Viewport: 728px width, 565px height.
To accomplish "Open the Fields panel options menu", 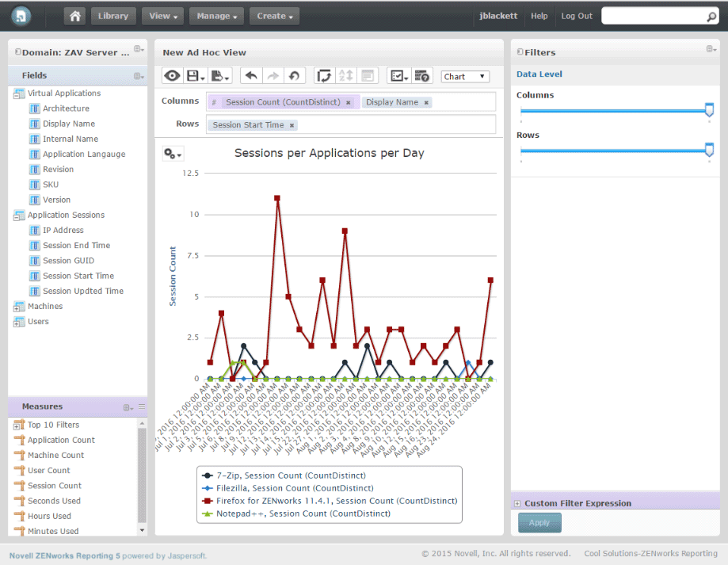I will [139, 76].
